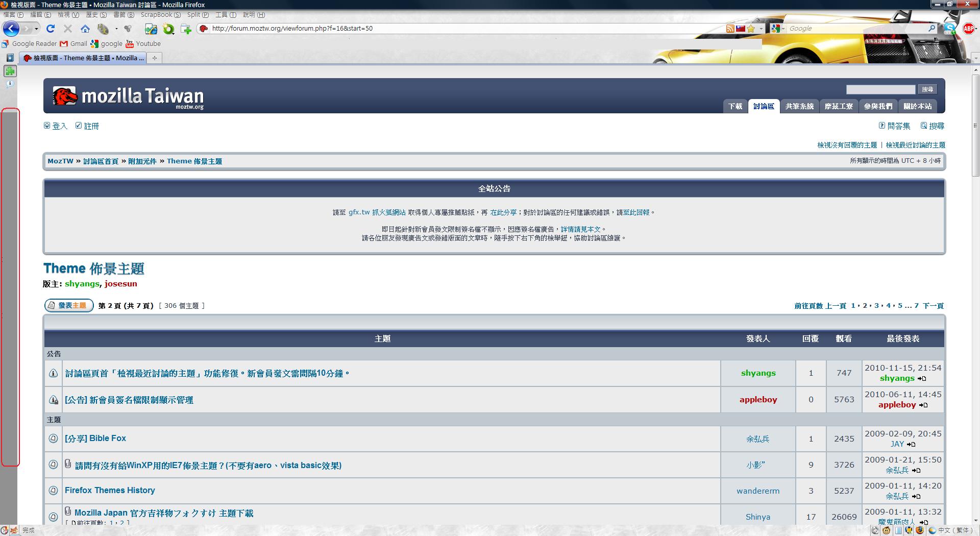Click the add-page green plus icon

[x=186, y=29]
